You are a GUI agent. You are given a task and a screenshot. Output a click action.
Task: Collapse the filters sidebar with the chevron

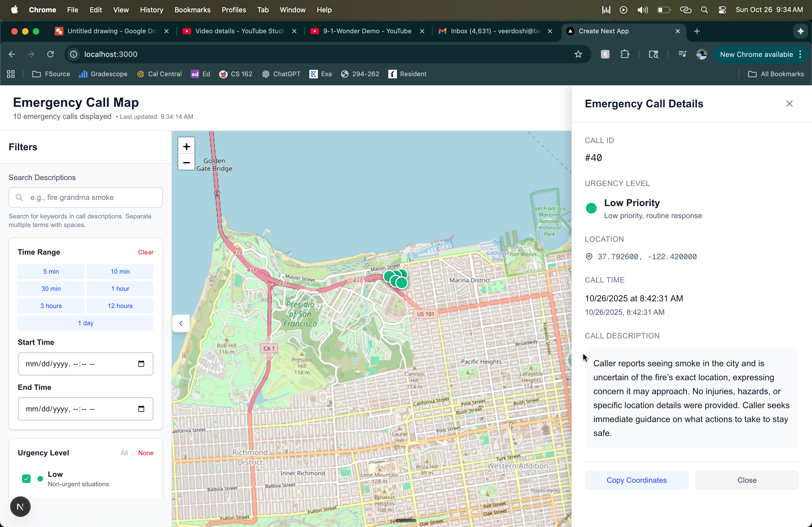(x=181, y=323)
